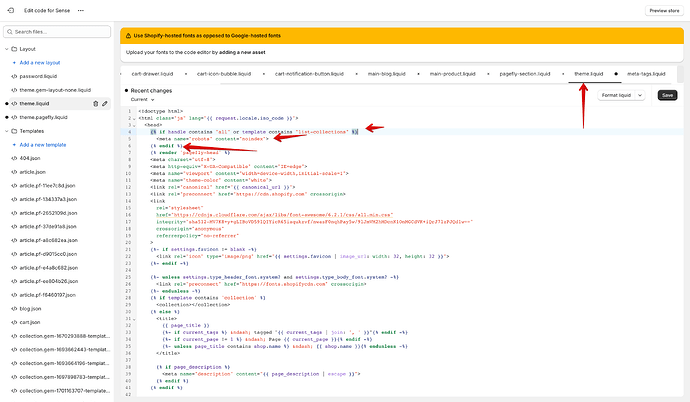Click the Preview store button
The height and width of the screenshot is (402, 690).
663,9
